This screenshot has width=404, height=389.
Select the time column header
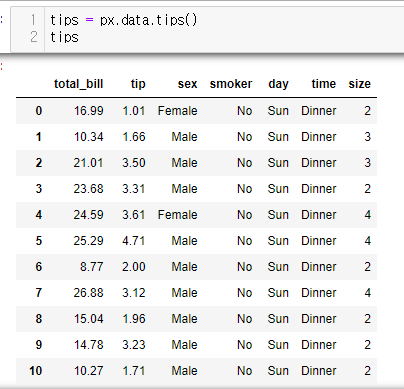pyautogui.click(x=324, y=84)
